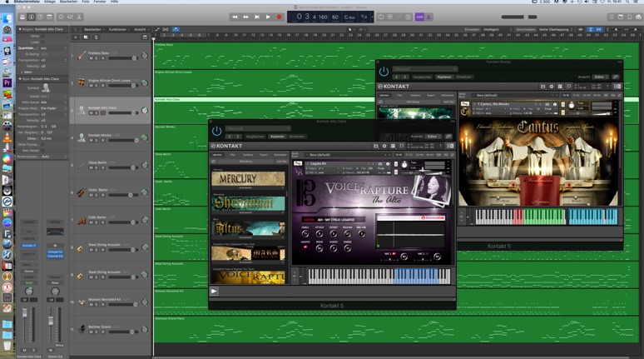
Task: Open the Note Pads panel icon
Action: pos(620,17)
